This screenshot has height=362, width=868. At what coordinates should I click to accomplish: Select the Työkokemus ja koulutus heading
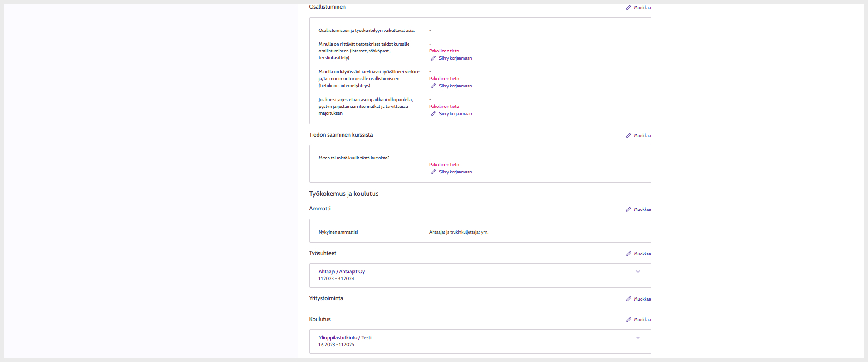(x=344, y=194)
